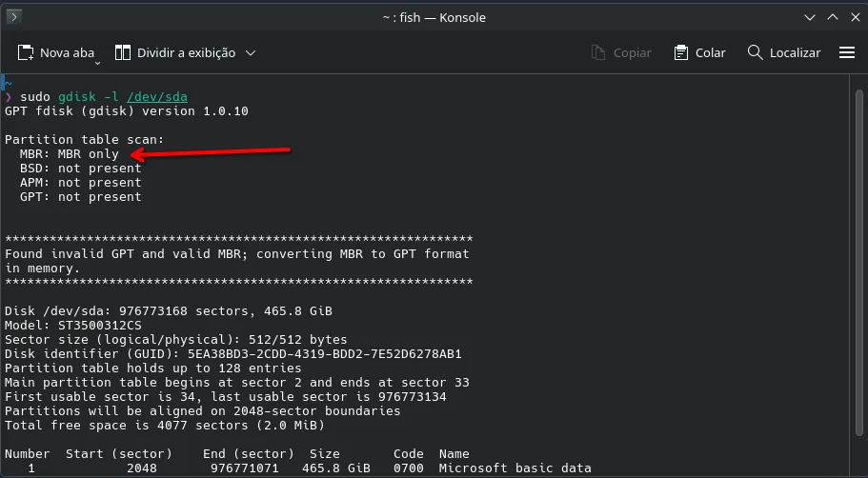Click the 'Total free space is 4077 sectors' line
This screenshot has height=478, width=868.
165,426
